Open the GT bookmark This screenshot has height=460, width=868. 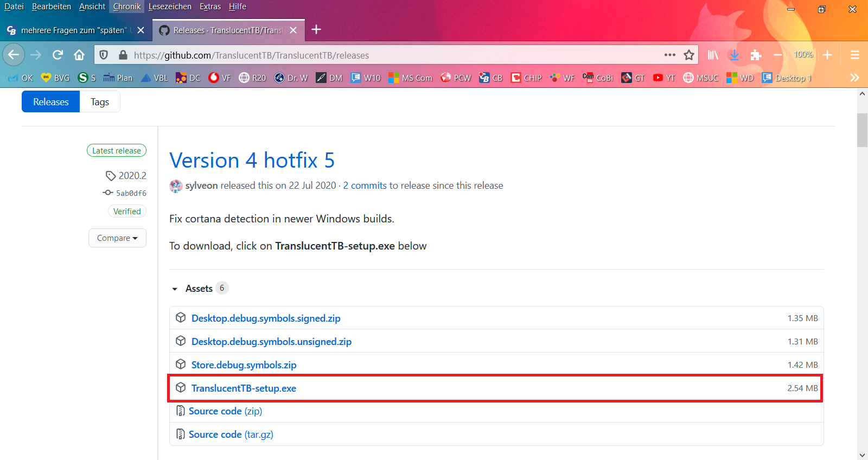633,78
